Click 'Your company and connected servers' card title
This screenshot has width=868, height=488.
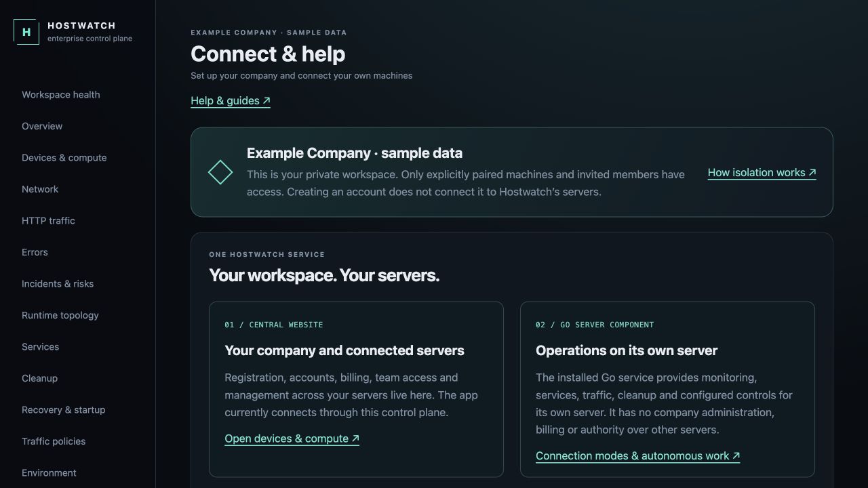click(x=344, y=350)
